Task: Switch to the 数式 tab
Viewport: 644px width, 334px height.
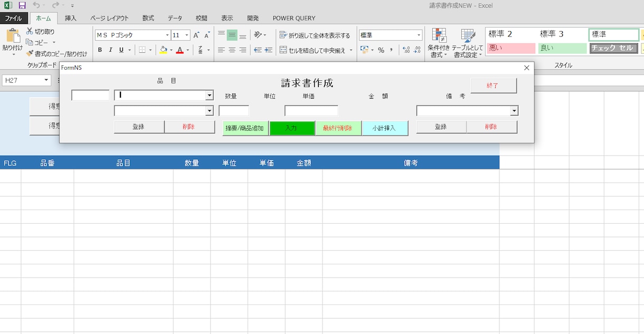Action: pos(148,18)
